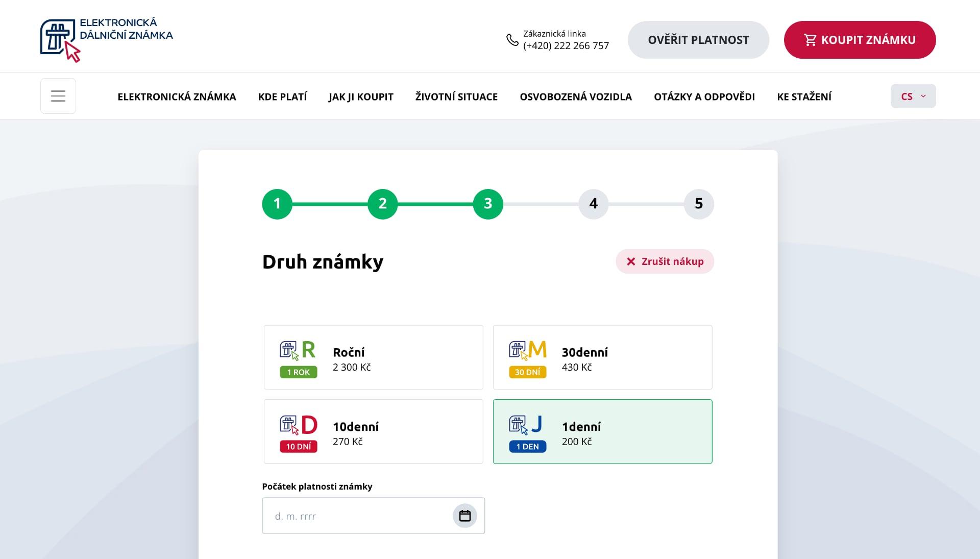Open Osvobozená vozidla menu item
980x559 pixels.
pos(576,96)
